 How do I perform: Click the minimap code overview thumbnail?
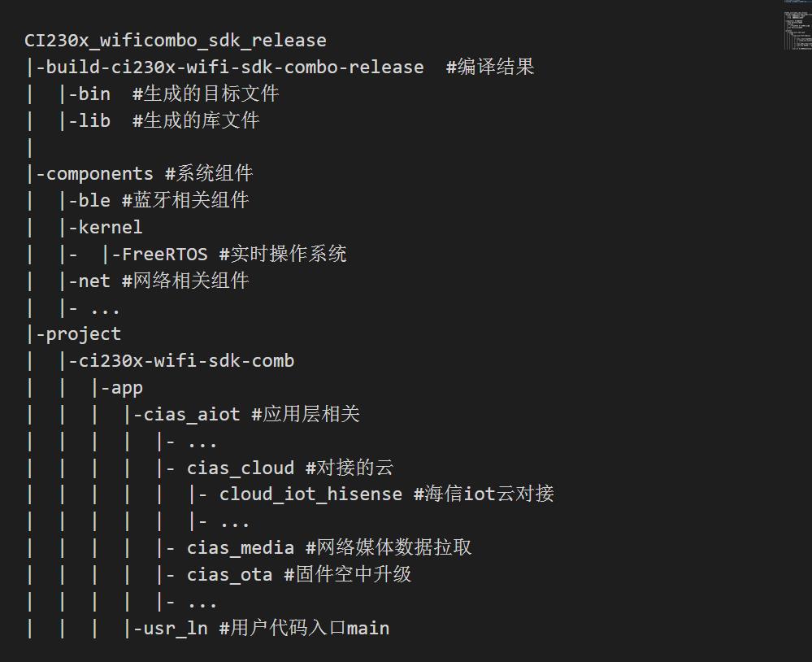[797, 26]
